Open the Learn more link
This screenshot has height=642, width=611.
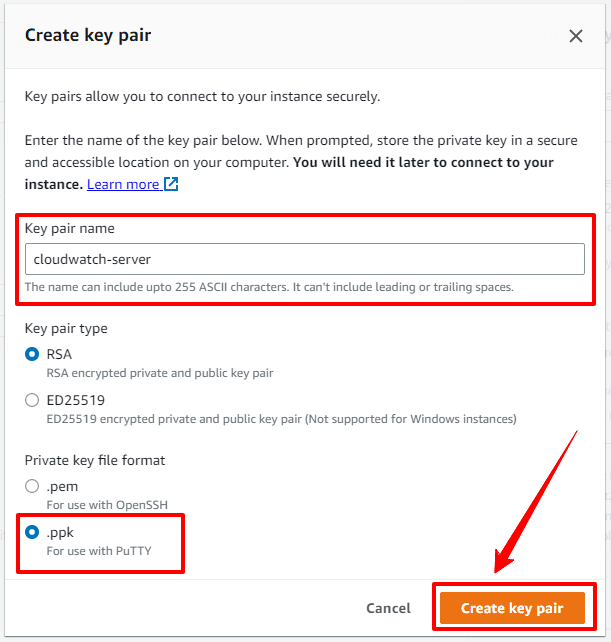(123, 184)
